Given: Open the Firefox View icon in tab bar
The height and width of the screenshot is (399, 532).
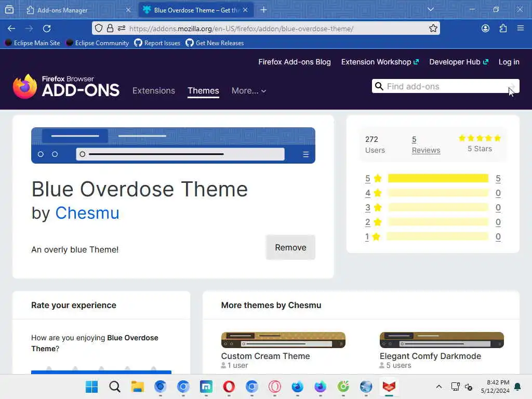Looking at the screenshot, I should (x=9, y=10).
